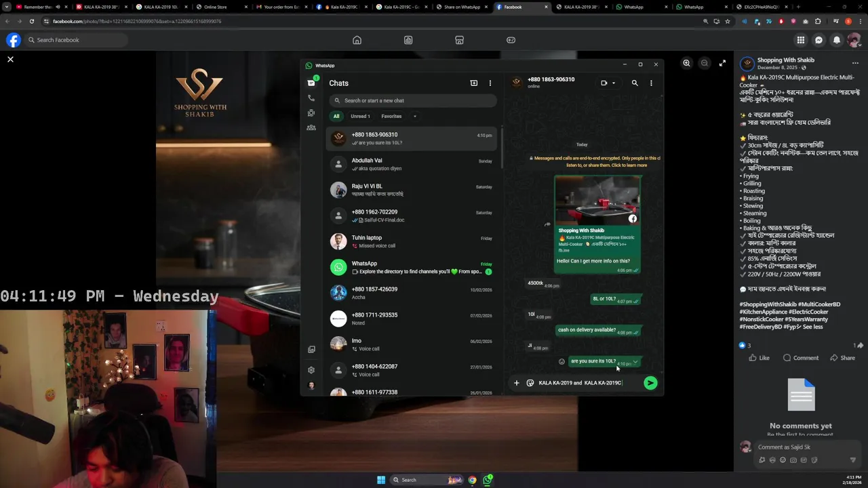The width and height of the screenshot is (868, 488).
Task: Open Facebook Home icon
Action: click(x=357, y=40)
